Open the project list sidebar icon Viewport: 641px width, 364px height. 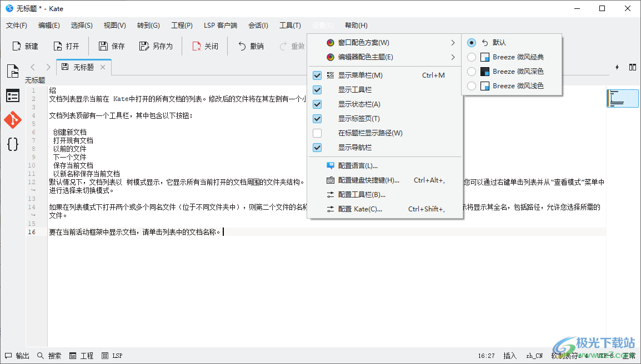13,95
